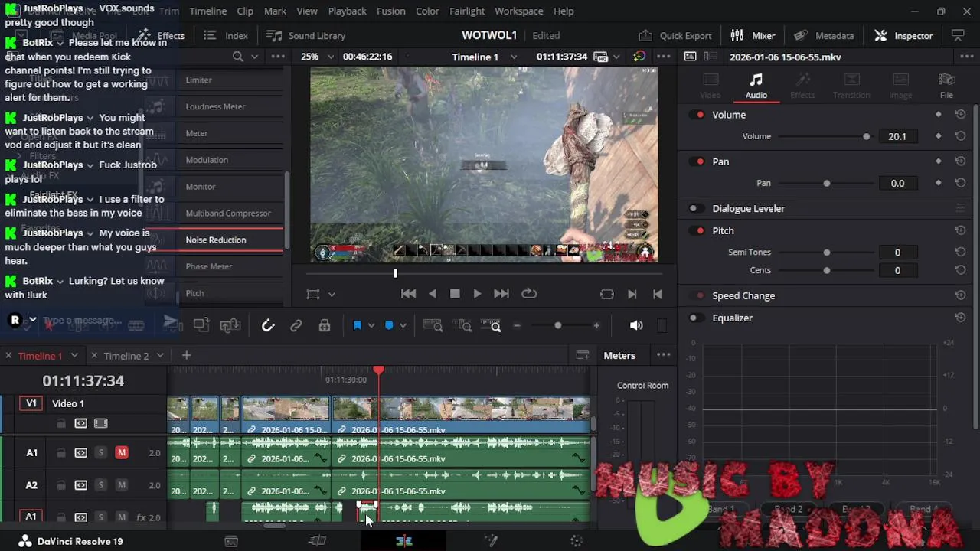Viewport: 980px width, 551px height.
Task: Solo the A2 audio track
Action: tap(100, 485)
